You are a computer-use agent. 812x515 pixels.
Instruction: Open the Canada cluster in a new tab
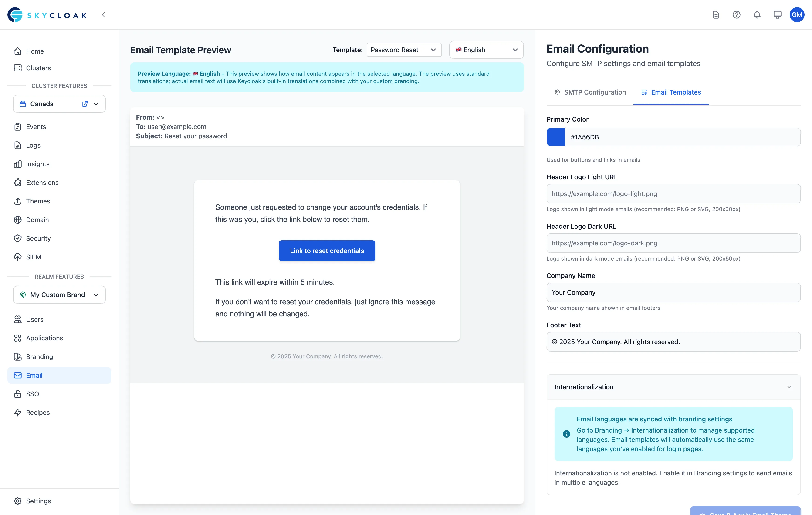pos(85,104)
